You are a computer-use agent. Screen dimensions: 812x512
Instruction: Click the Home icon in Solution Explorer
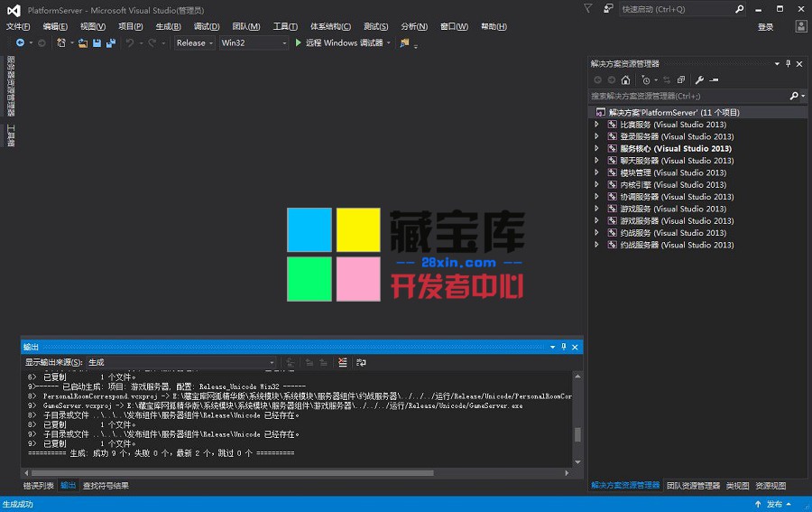tap(625, 80)
